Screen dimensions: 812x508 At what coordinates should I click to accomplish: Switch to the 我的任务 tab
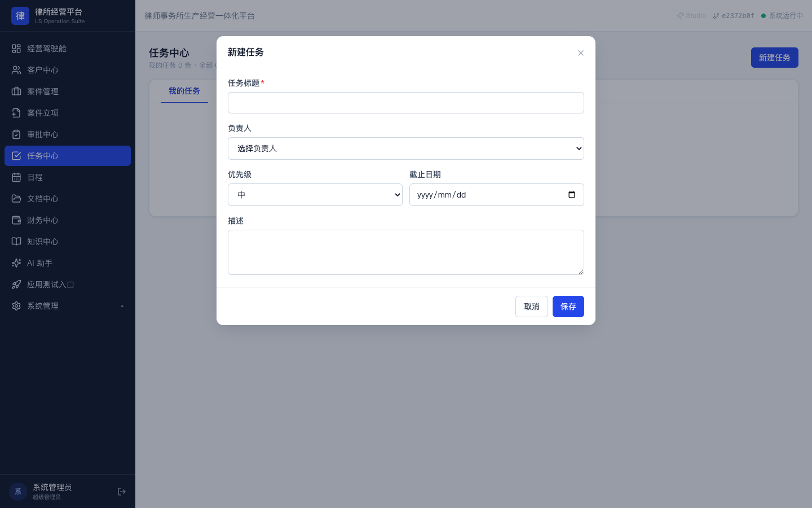184,91
